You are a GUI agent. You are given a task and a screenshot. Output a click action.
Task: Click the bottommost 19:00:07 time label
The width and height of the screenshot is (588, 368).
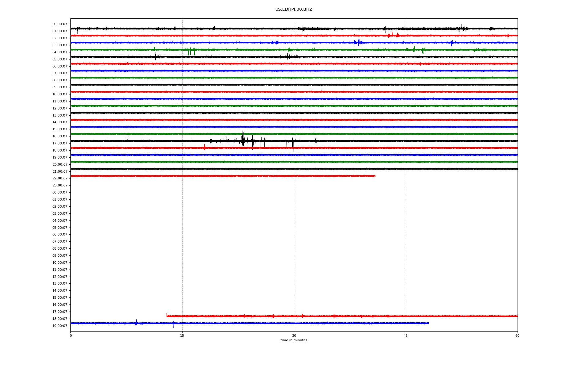60,326
